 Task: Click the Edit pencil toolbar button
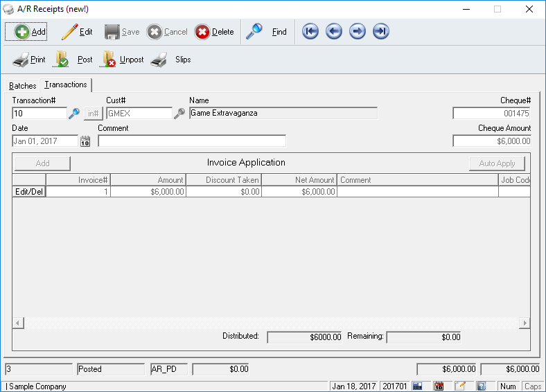pyautogui.click(x=77, y=32)
